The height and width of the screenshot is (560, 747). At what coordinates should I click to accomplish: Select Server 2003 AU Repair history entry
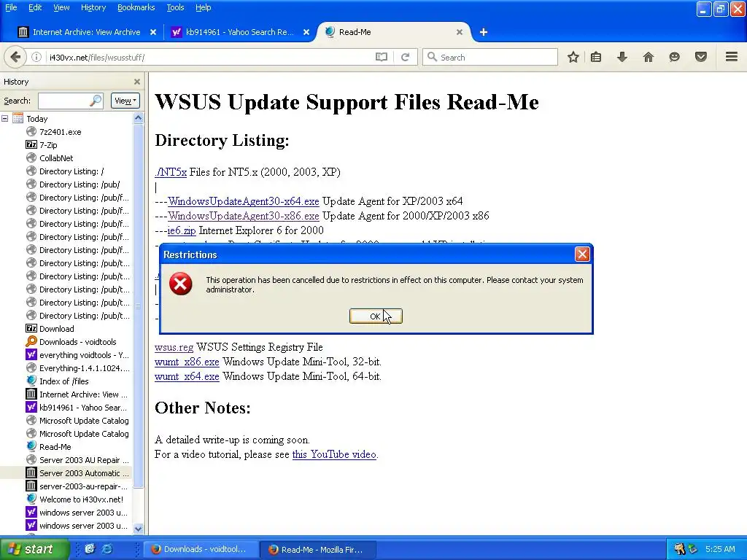[84, 460]
